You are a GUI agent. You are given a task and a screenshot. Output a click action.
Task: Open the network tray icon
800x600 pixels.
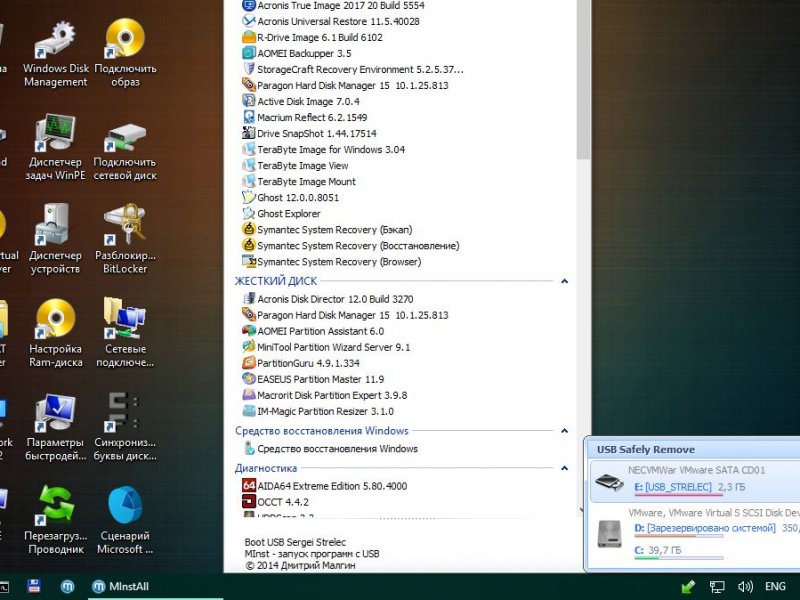(x=717, y=587)
